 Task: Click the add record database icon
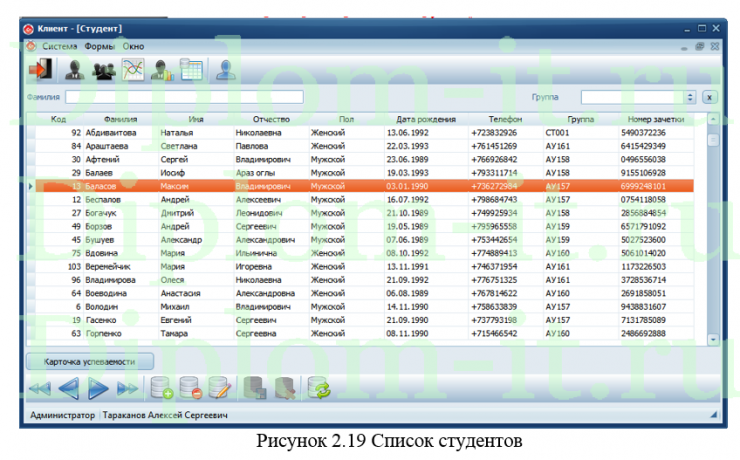(160, 389)
